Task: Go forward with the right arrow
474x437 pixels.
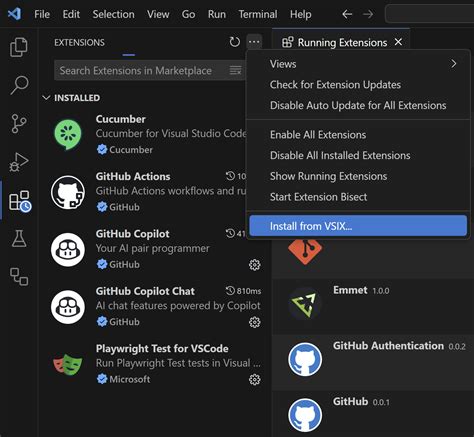Action: [x=368, y=14]
